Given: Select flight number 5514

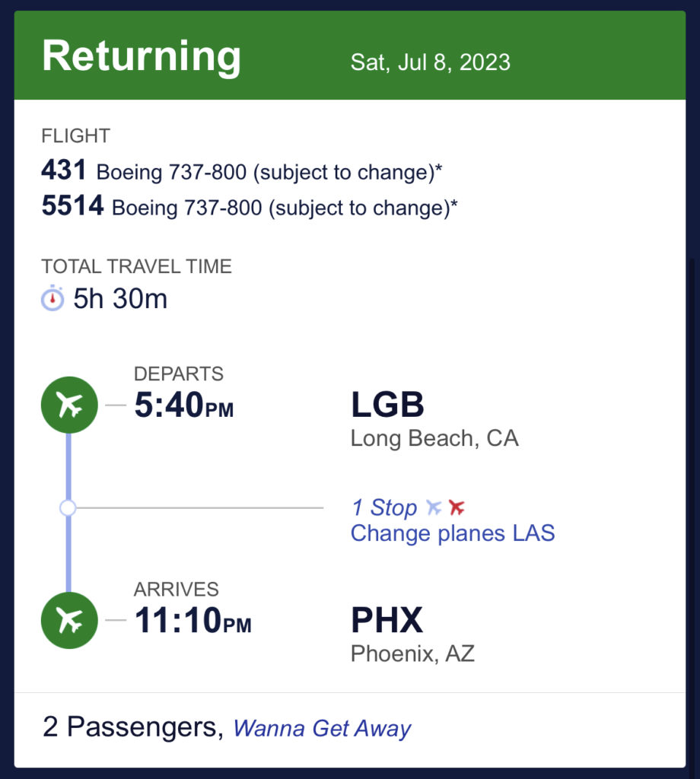Looking at the screenshot, I should click(x=72, y=205).
